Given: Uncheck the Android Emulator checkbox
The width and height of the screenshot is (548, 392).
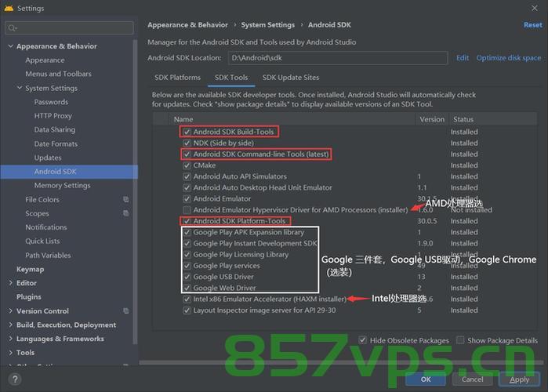Looking at the screenshot, I should (187, 199).
